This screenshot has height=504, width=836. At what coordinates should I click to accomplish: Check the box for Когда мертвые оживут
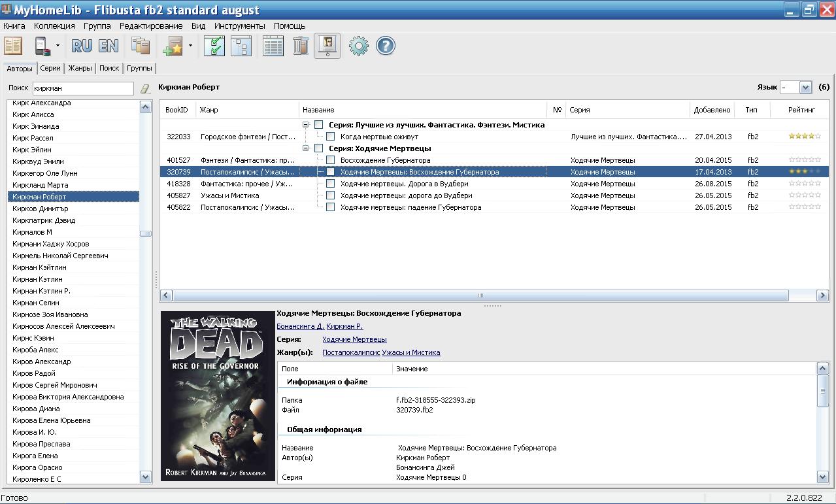(330, 137)
